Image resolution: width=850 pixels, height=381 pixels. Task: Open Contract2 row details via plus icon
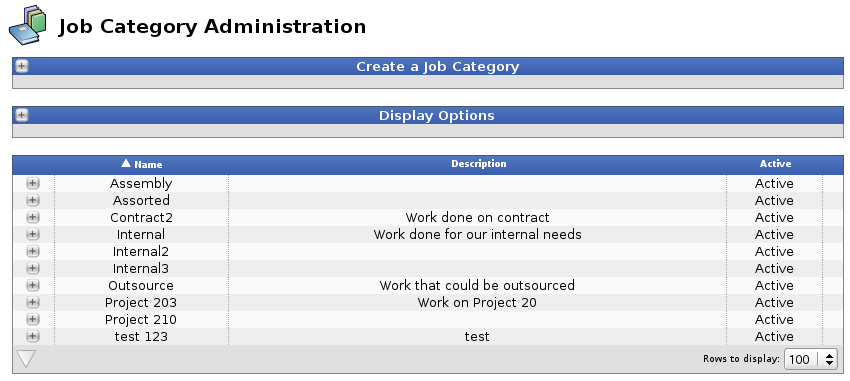point(33,217)
